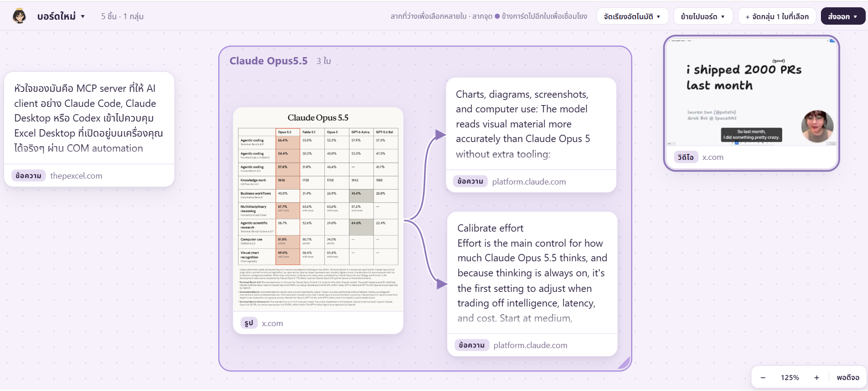
Task: Click the ข้อความ tag on the thepexcel card
Action: (28, 176)
